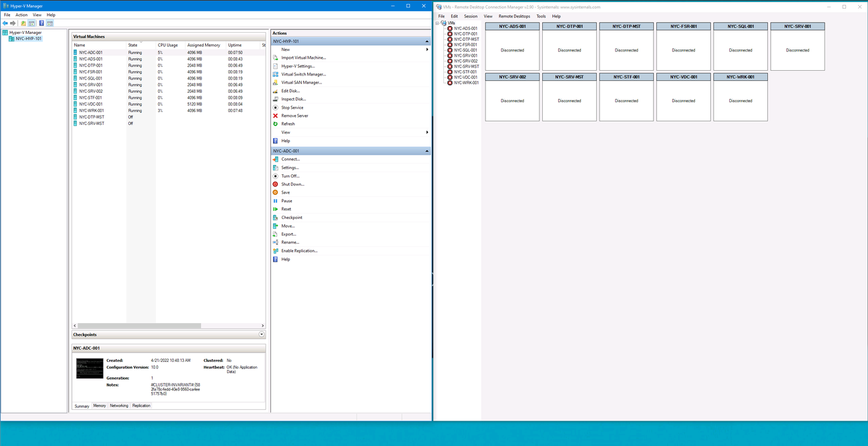Image resolution: width=868 pixels, height=446 pixels.
Task: Click the Checkpoint icon in Actions
Action: pos(275,218)
